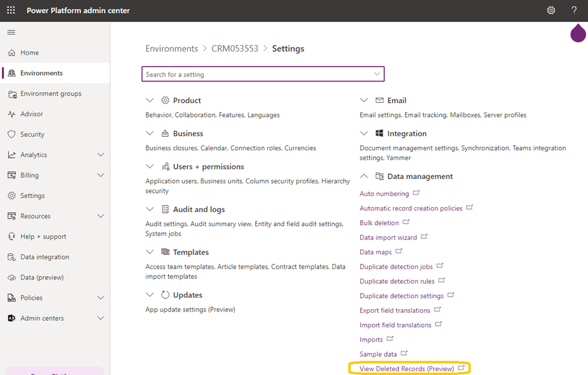The height and width of the screenshot is (375, 588).
Task: Expand the Integration section chevron
Action: pyautogui.click(x=364, y=133)
